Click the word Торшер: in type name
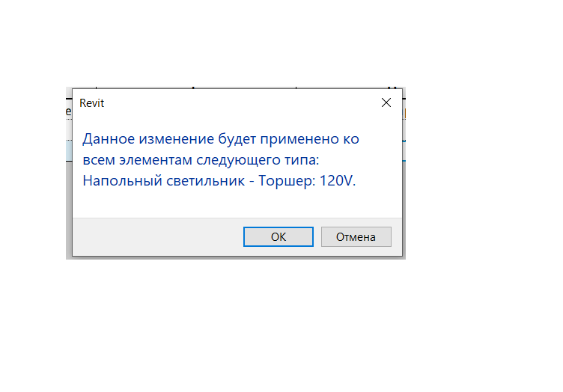This screenshot has width=563, height=392. click(287, 181)
